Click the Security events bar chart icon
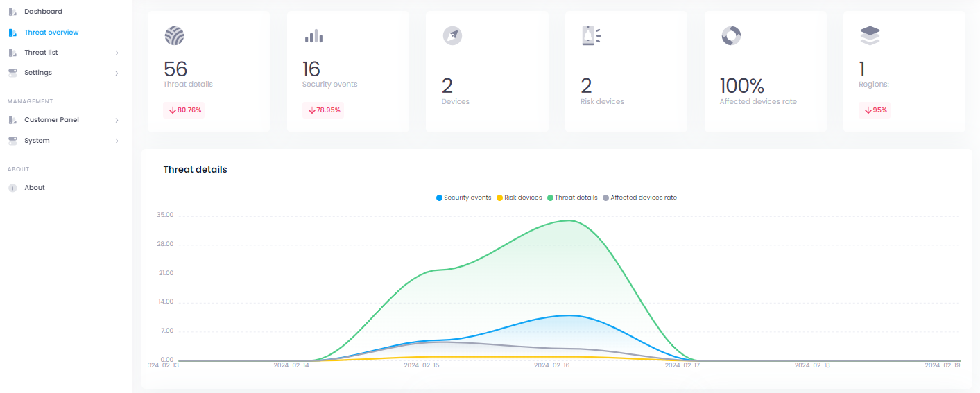This screenshot has height=393, width=980. (x=313, y=35)
